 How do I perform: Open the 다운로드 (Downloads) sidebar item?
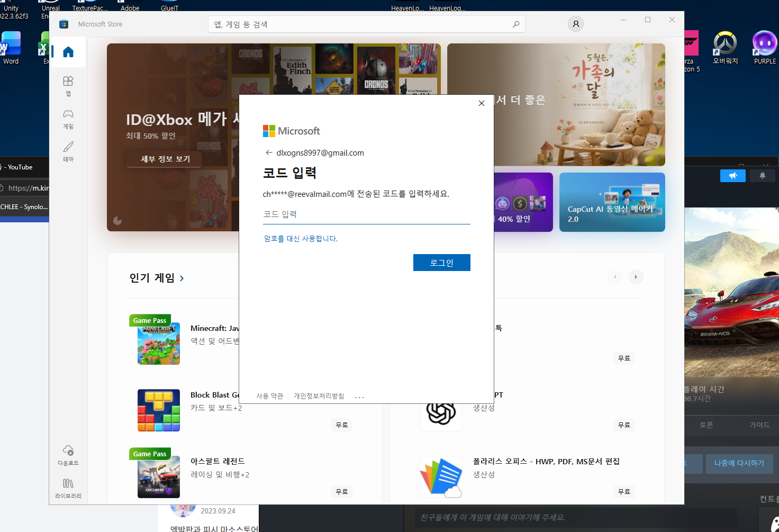click(x=68, y=455)
